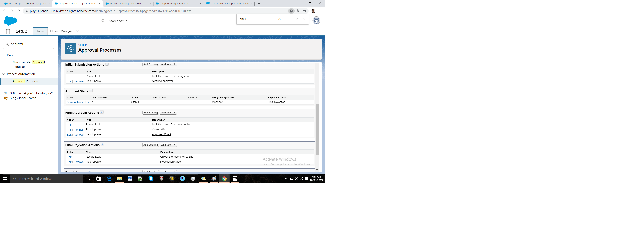Open the App Launcher grid icon
The image size is (644, 235).
click(8, 31)
